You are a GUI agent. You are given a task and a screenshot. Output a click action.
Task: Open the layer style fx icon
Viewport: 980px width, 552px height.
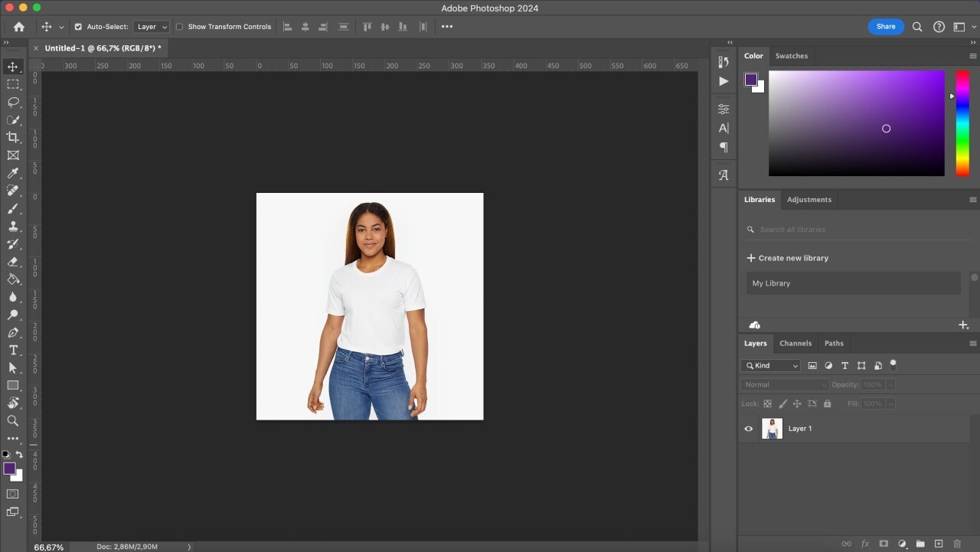[865, 544]
